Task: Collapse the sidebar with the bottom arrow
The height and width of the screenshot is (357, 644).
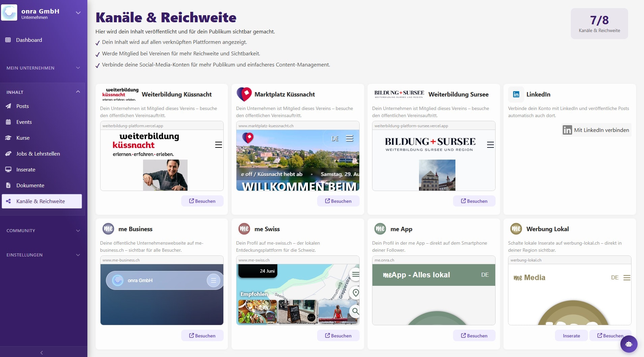Action: (x=42, y=353)
